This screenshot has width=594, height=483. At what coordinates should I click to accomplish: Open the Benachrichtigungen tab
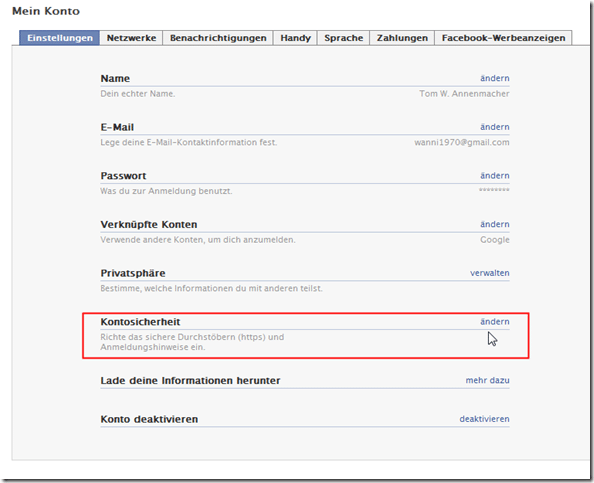coord(218,38)
